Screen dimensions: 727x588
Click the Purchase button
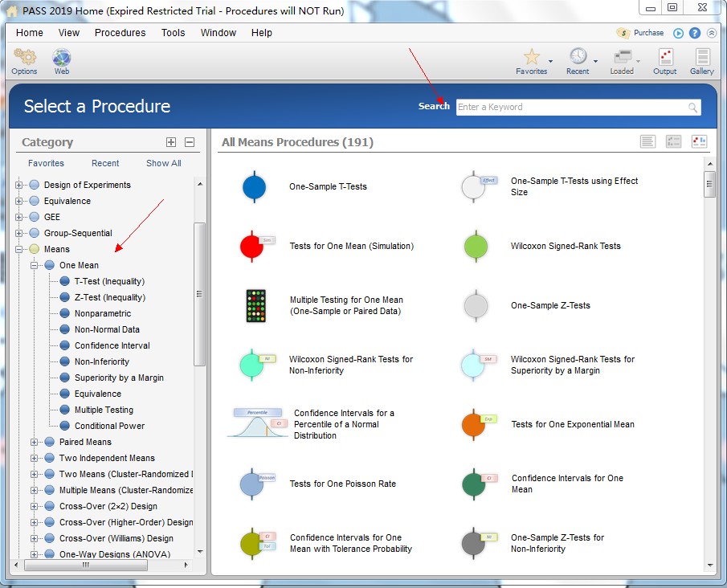[x=640, y=33]
